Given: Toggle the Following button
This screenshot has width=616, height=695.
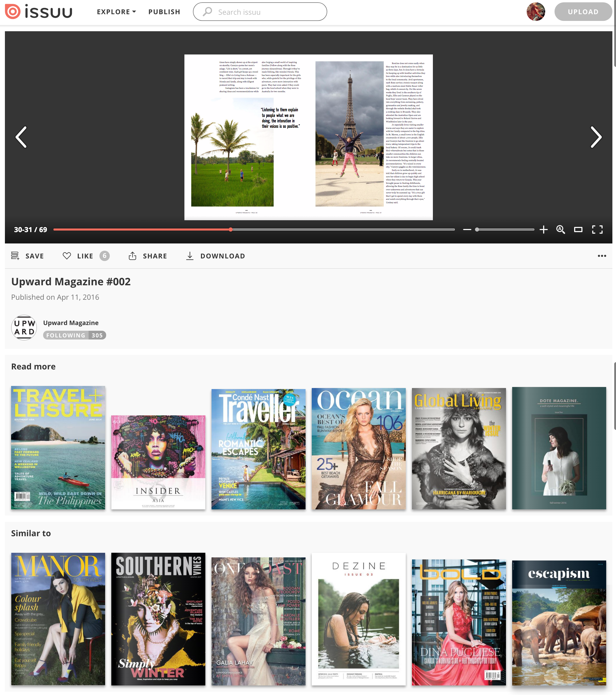Looking at the screenshot, I should (74, 335).
